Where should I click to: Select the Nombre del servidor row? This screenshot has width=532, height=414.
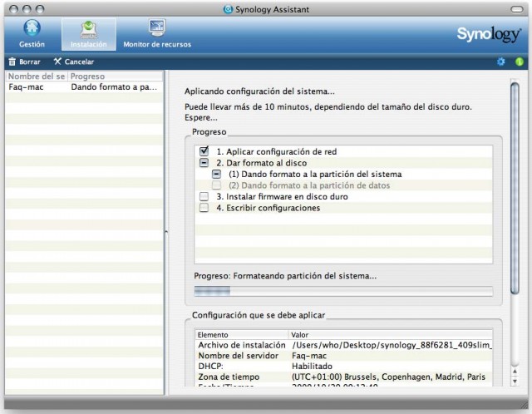click(343, 356)
